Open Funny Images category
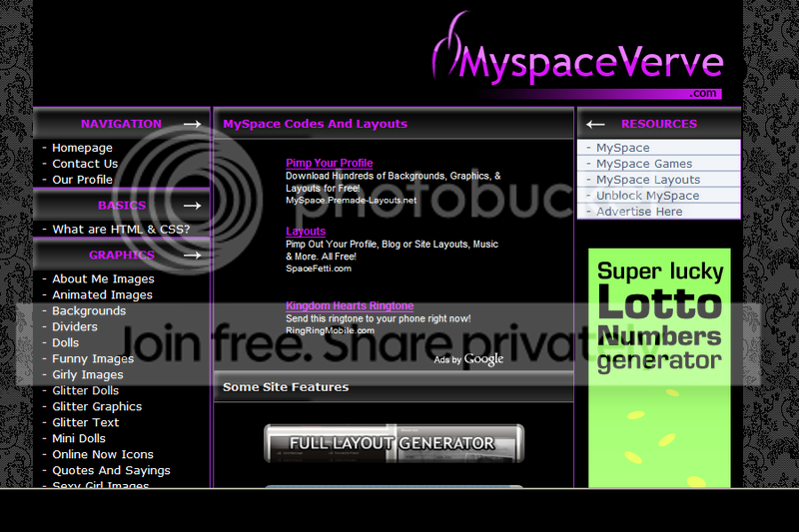 coord(93,359)
